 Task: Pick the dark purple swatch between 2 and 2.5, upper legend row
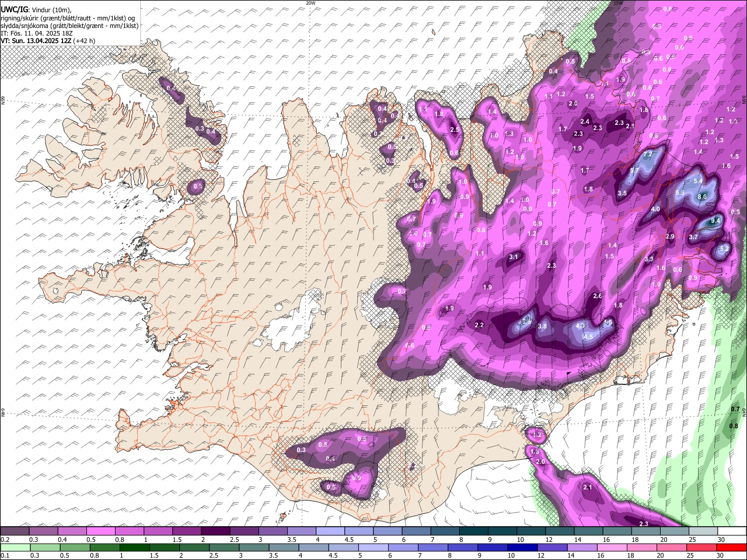click(x=215, y=531)
